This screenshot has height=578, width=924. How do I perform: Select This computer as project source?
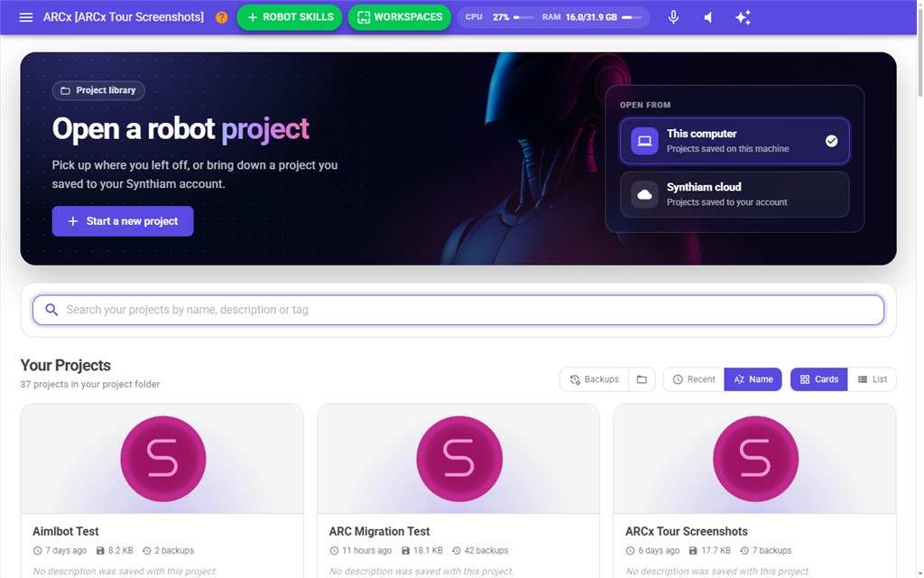point(735,141)
